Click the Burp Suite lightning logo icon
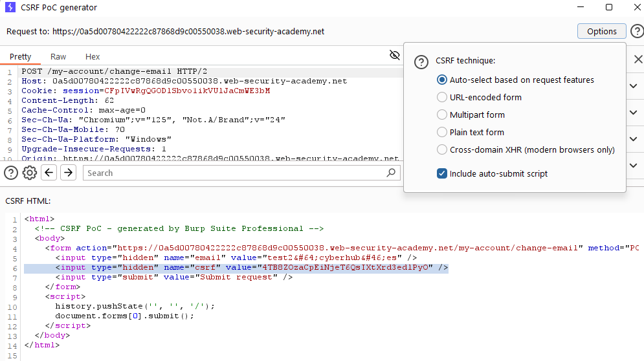Image resolution: width=644 pixels, height=361 pixels. [10, 7]
